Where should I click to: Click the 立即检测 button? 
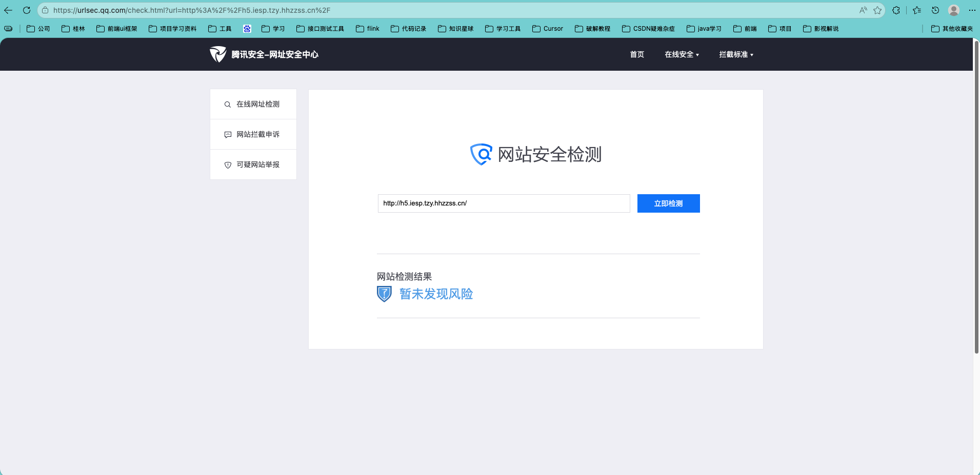pos(669,203)
